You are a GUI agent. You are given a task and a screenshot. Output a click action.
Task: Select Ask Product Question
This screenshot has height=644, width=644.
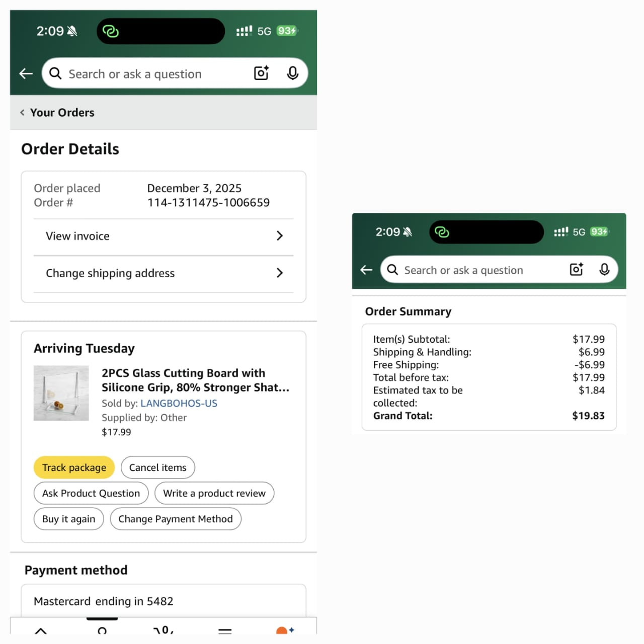tap(91, 494)
